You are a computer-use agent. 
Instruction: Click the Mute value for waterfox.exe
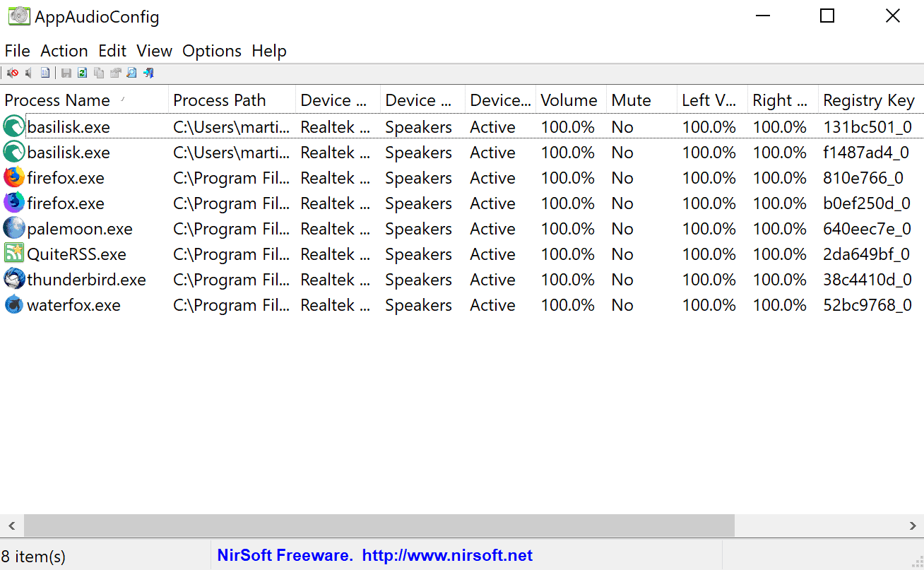pos(622,305)
